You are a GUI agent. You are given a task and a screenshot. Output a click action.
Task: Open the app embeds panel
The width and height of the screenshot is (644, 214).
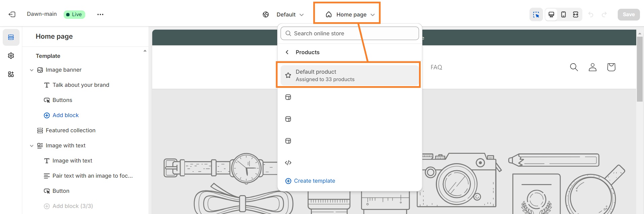point(11,74)
